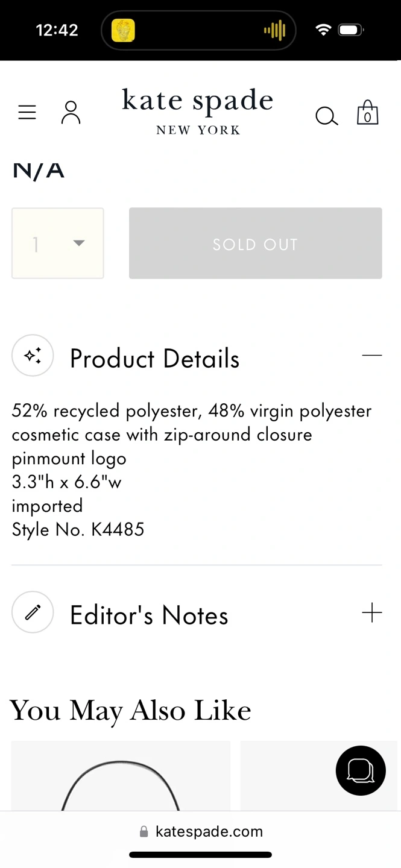Tap the katespade.com address bar
The height and width of the screenshot is (868, 401).
[x=209, y=832]
